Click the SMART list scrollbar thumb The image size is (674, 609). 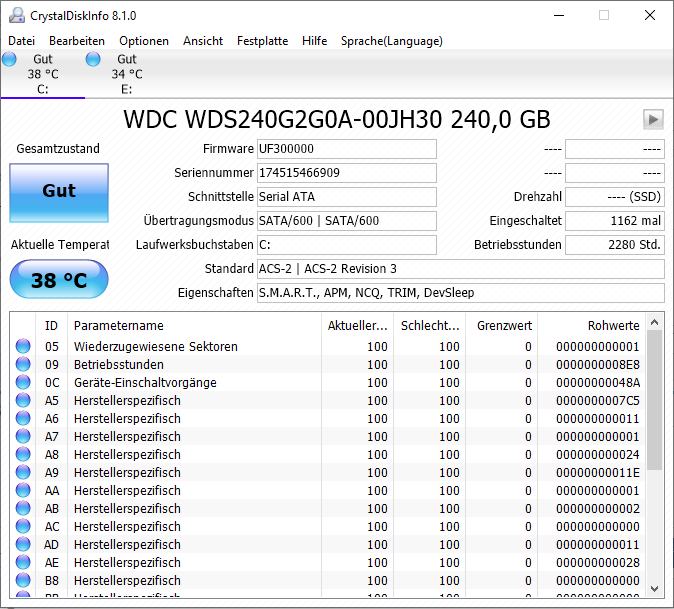[655, 401]
